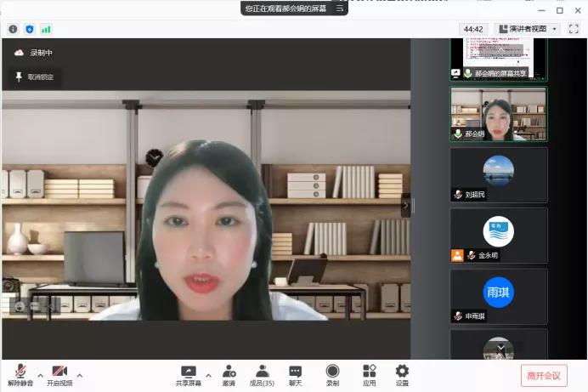Select the 刘超民 participant thumbnail
588x392 pixels.
498,175
